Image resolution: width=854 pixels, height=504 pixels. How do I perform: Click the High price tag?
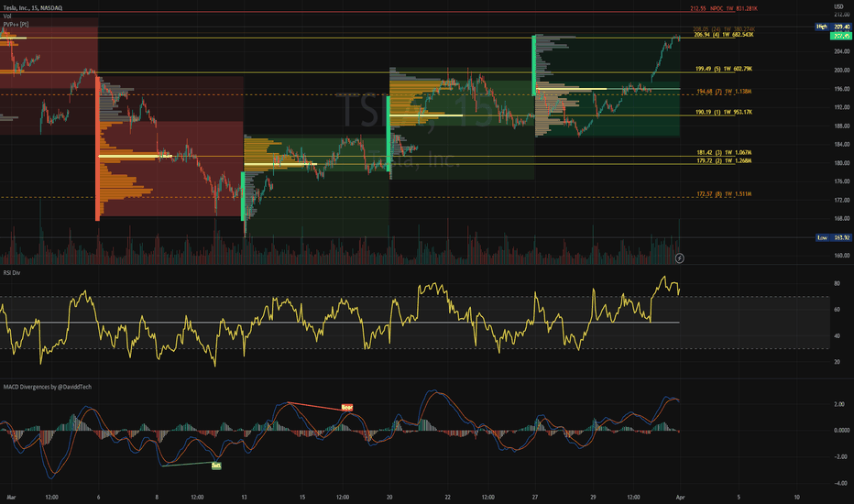pyautogui.click(x=833, y=27)
